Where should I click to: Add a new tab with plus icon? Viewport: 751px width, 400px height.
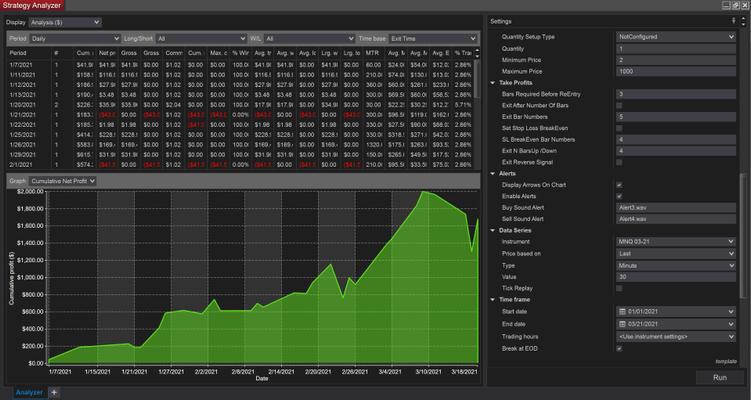(54, 393)
